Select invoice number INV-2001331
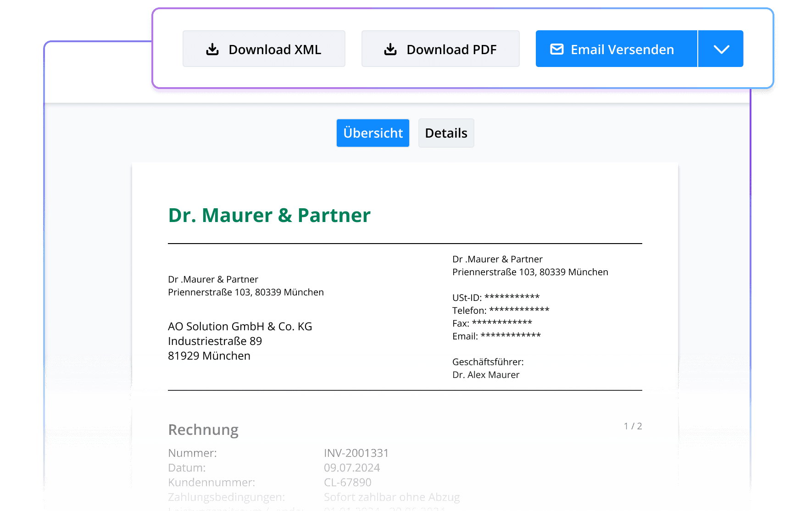 coord(356,453)
